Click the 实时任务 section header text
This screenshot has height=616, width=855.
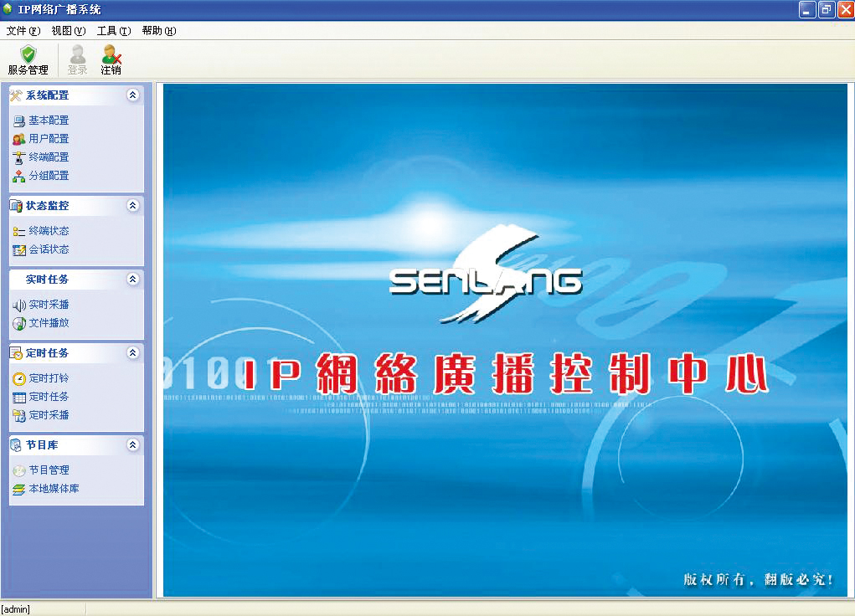[48, 280]
